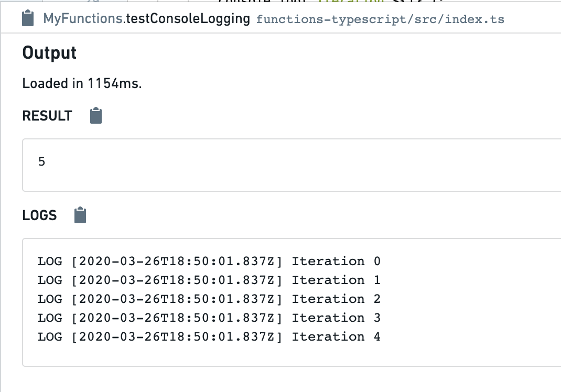Copy logs using LOGS clipboard icon
561x392 pixels.
pos(80,215)
